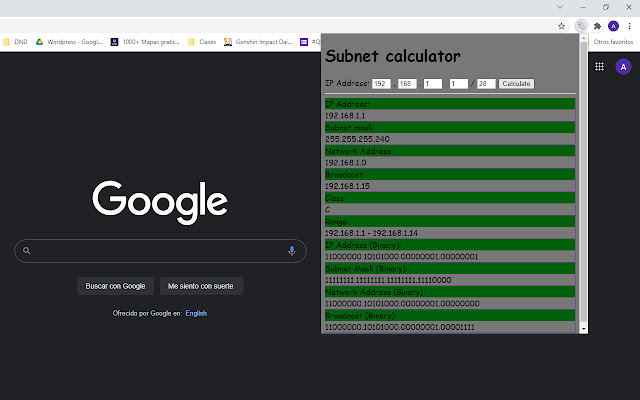Expand the tab search chevron

560,7
